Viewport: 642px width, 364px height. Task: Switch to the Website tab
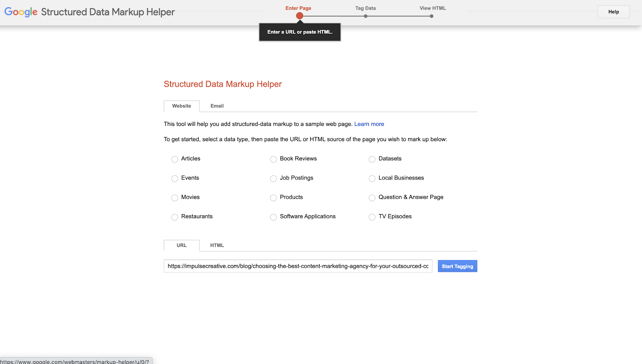pyautogui.click(x=182, y=106)
